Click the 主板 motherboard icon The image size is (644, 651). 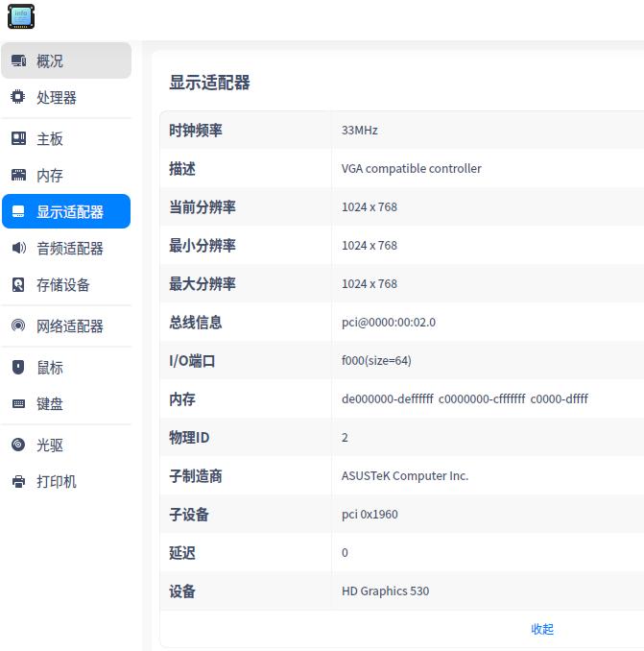tap(18, 138)
